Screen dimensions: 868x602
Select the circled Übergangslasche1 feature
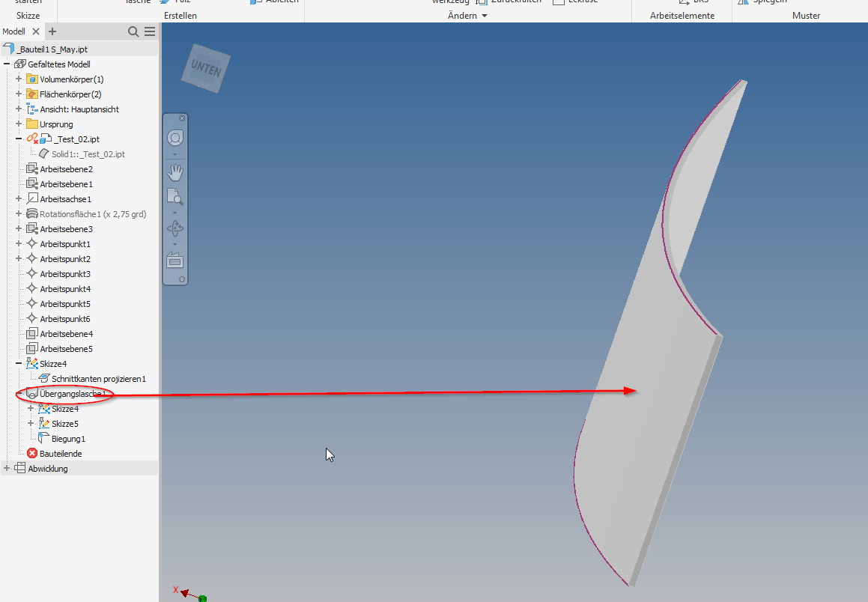[70, 393]
